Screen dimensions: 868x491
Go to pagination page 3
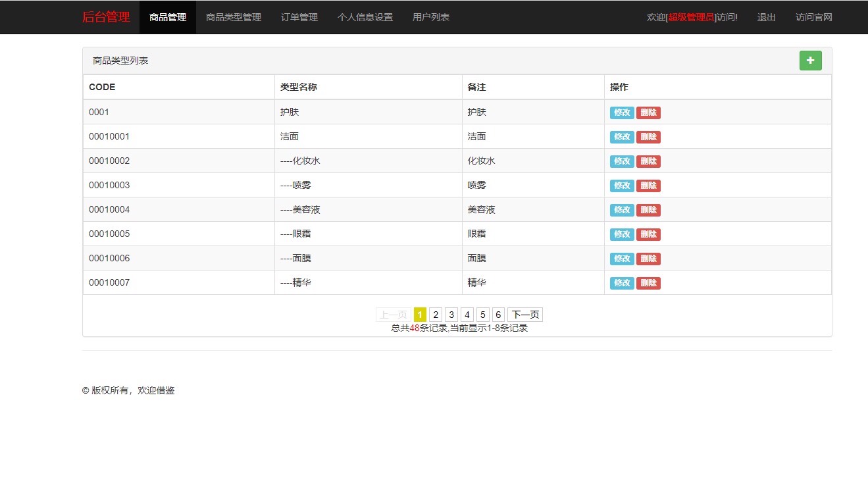coord(451,315)
